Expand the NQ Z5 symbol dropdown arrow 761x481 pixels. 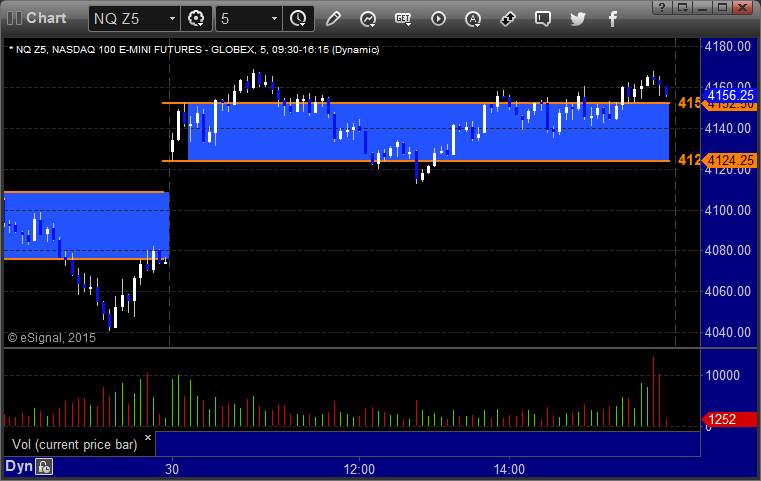click(x=172, y=19)
